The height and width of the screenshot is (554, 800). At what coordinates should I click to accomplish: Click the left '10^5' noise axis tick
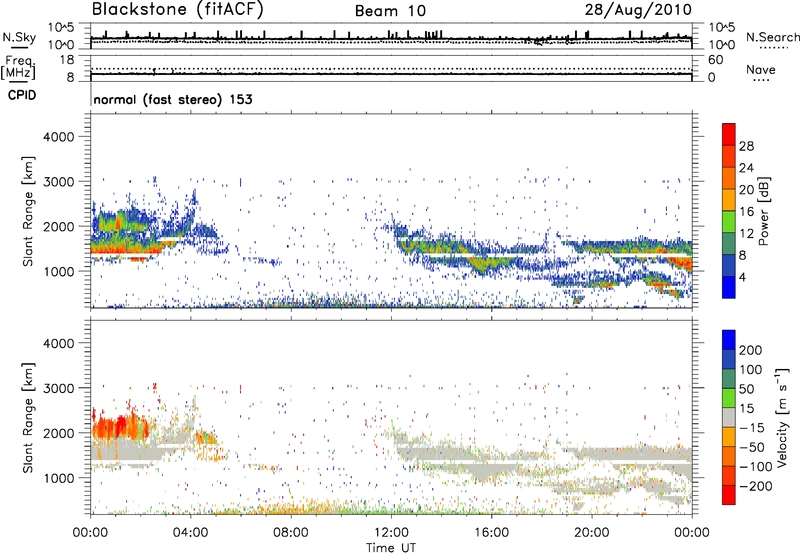(61, 28)
